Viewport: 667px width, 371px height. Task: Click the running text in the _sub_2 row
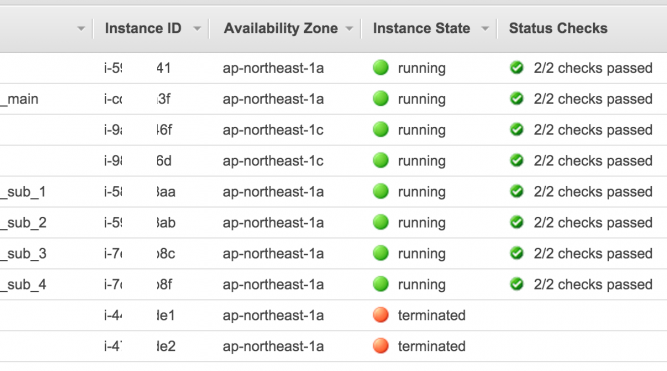(x=422, y=223)
